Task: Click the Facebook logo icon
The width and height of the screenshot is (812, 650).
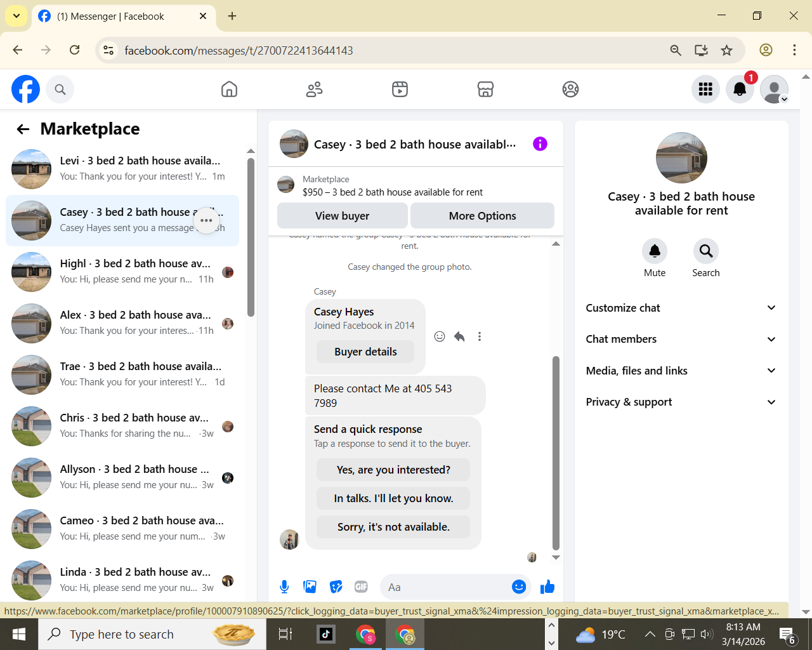Action: tap(25, 89)
